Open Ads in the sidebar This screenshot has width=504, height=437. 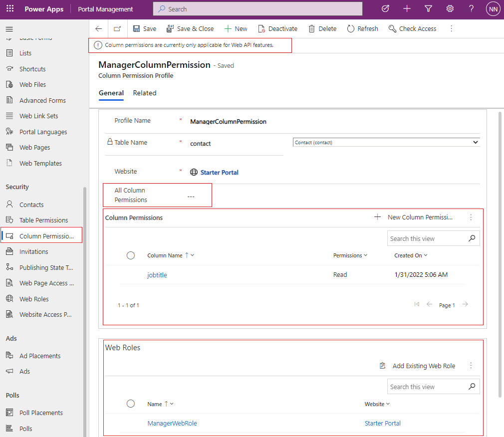point(24,371)
